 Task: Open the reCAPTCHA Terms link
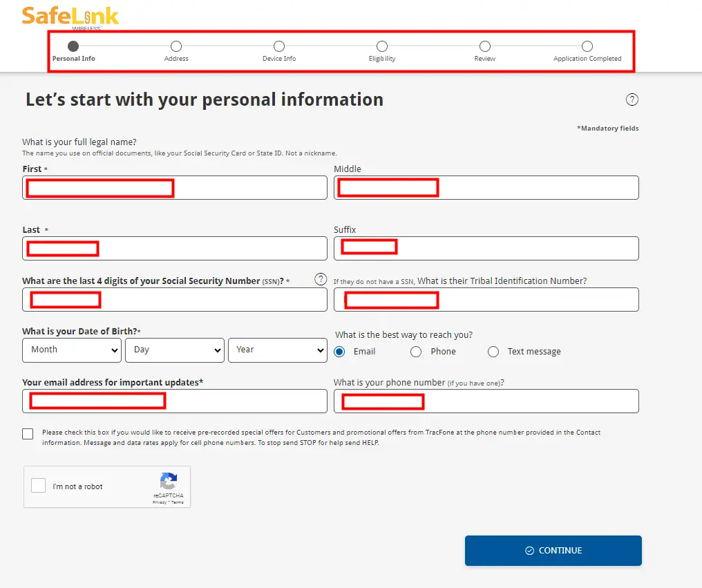(x=178, y=502)
